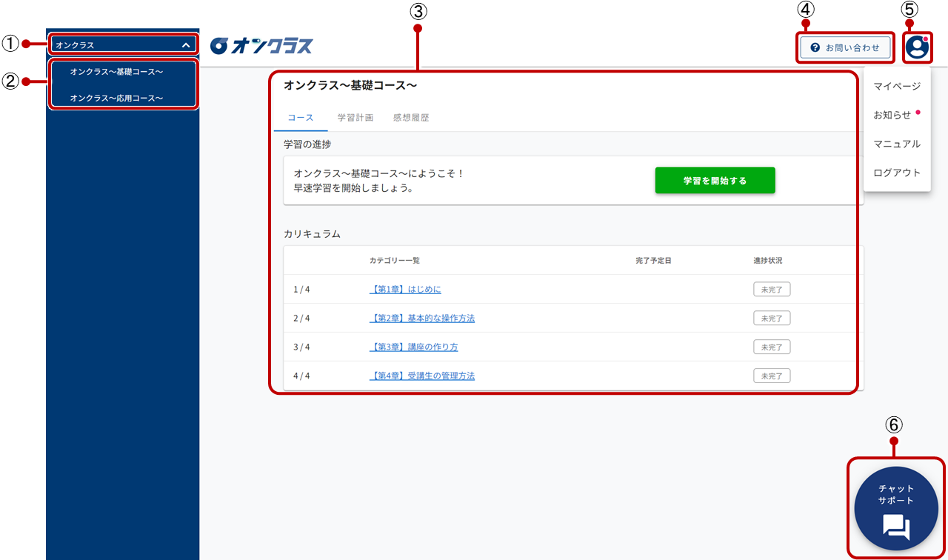This screenshot has width=948, height=560.
Task: Open the 【第2章】基本的な操作方法 link
Action: (422, 319)
